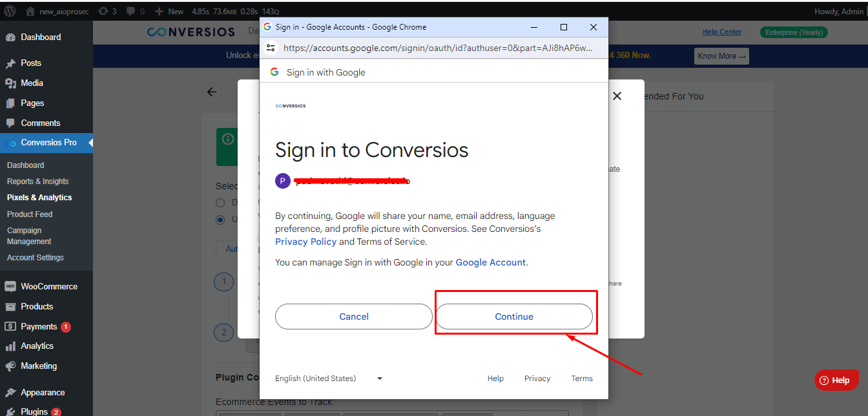Continue signing in to Conversios
The image size is (868, 416).
point(514,317)
